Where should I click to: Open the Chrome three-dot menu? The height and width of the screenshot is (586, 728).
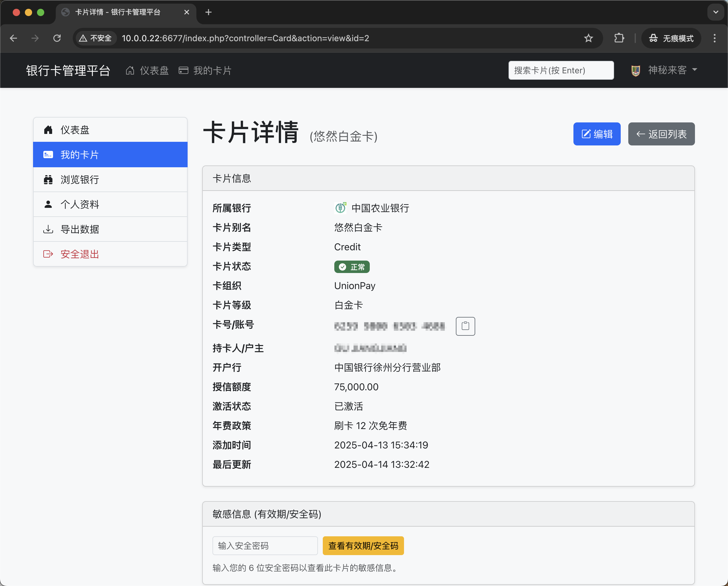pyautogui.click(x=714, y=38)
